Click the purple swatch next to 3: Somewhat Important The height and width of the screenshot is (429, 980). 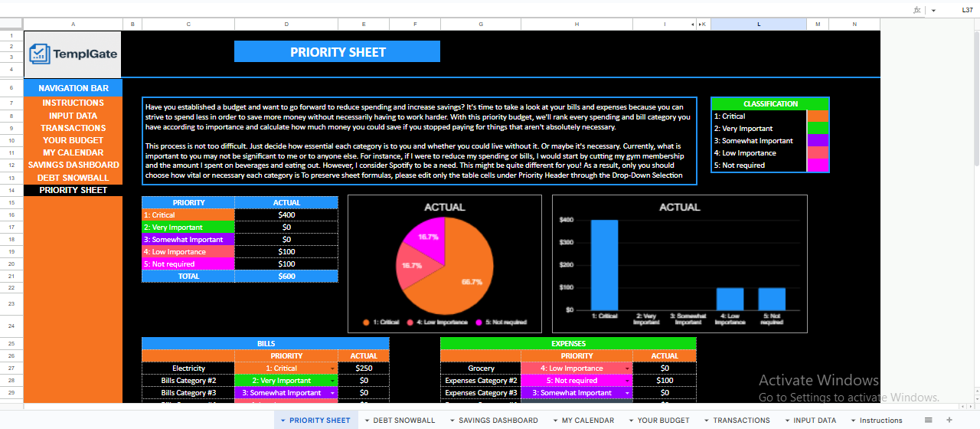coord(818,141)
